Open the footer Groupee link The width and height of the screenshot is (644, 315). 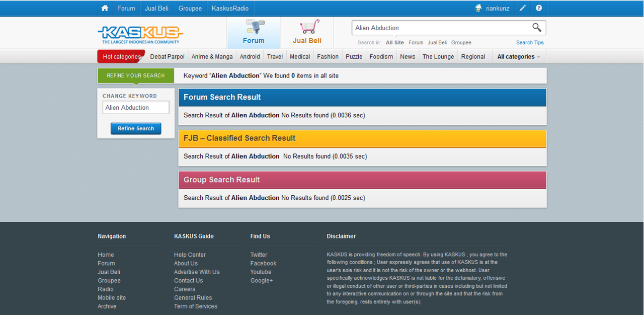(109, 280)
